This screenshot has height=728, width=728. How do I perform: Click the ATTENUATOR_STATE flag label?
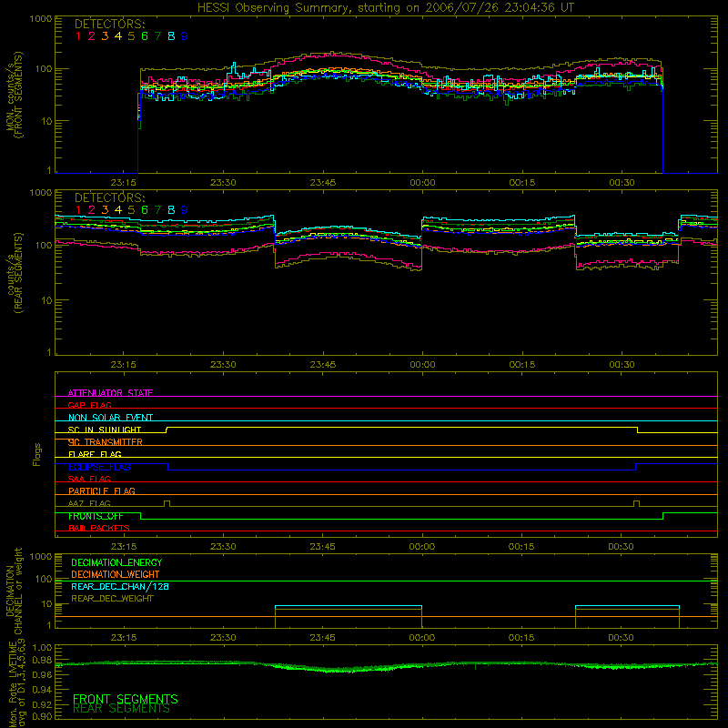coord(110,393)
